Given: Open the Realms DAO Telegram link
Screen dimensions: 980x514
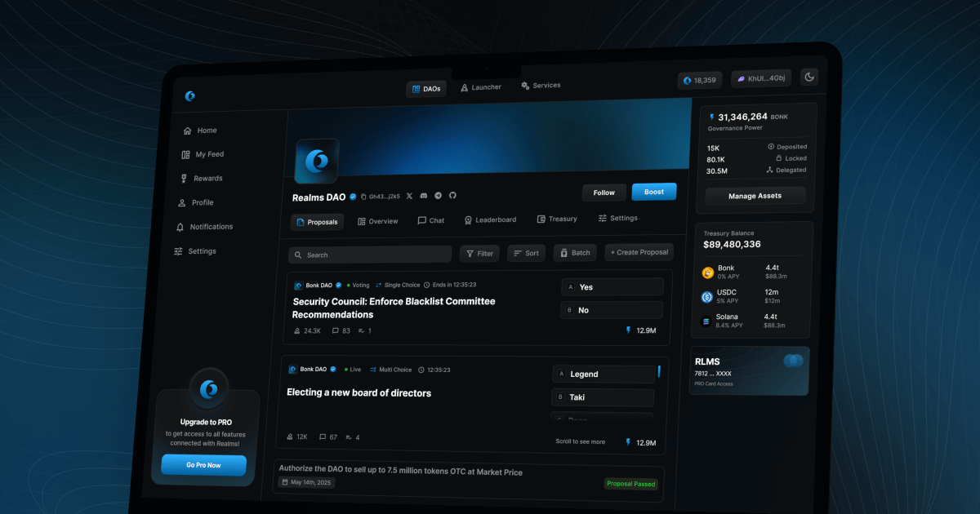Looking at the screenshot, I should click(x=439, y=195).
